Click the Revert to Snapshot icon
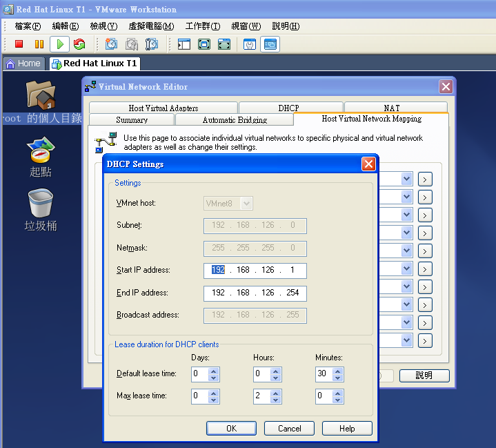This screenshot has height=448, width=496. [132, 44]
